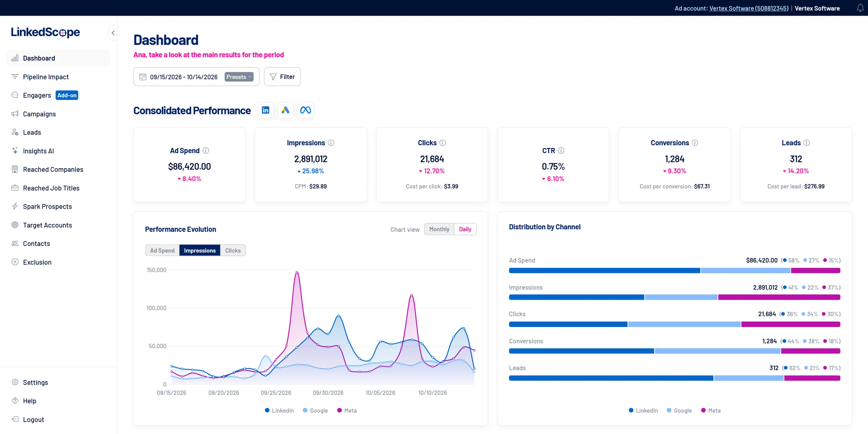Select the Clicks chart tab
The height and width of the screenshot is (434, 868).
coord(233,250)
